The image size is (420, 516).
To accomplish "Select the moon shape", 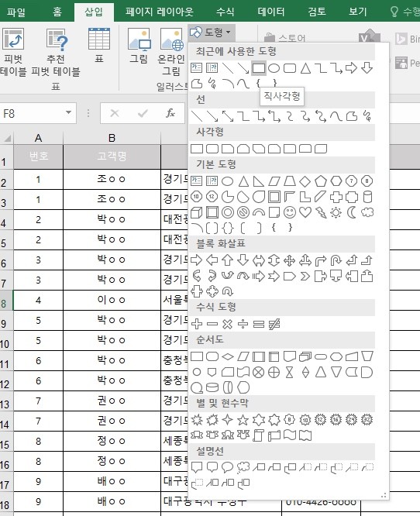I will click(352, 212).
